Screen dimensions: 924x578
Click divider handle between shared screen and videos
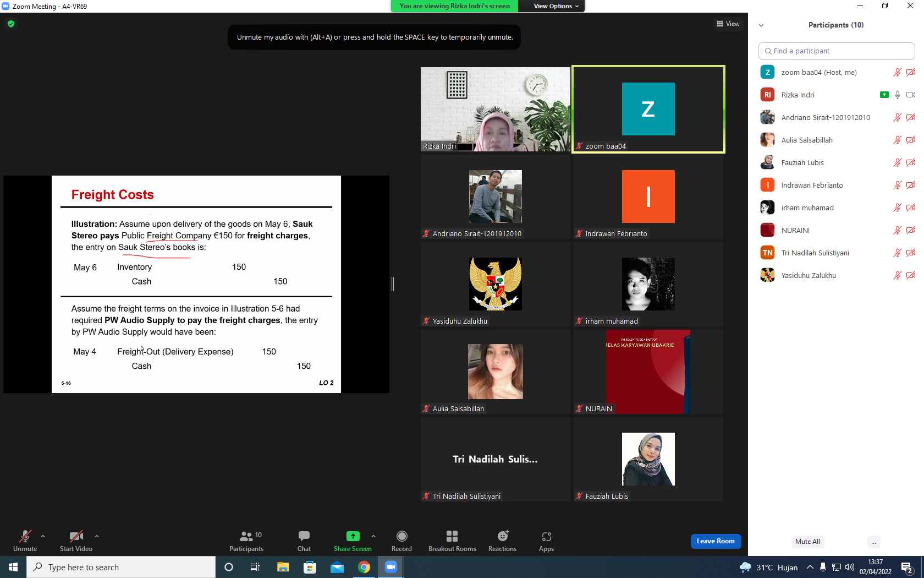pyautogui.click(x=393, y=284)
